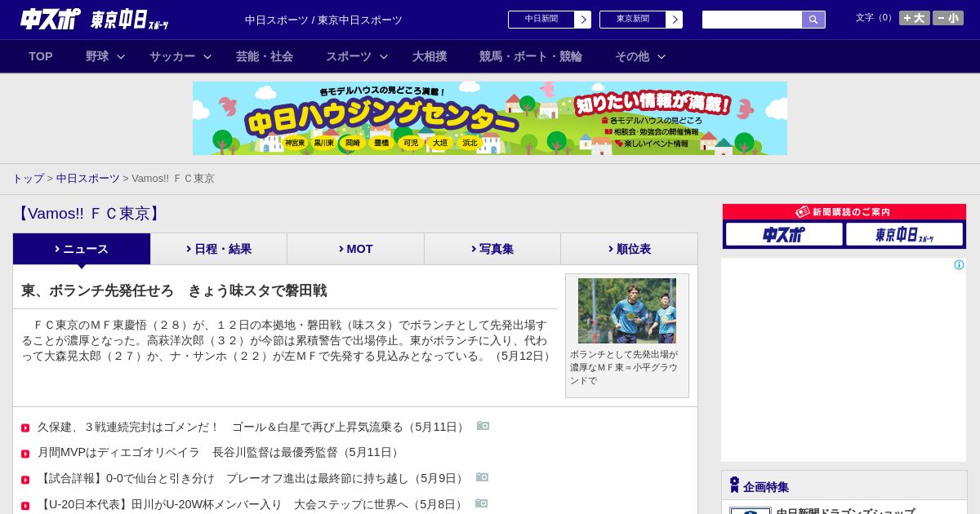Click the camera icon beside 久保建 article
Viewport: 980px width, 514px height.
pyautogui.click(x=483, y=426)
